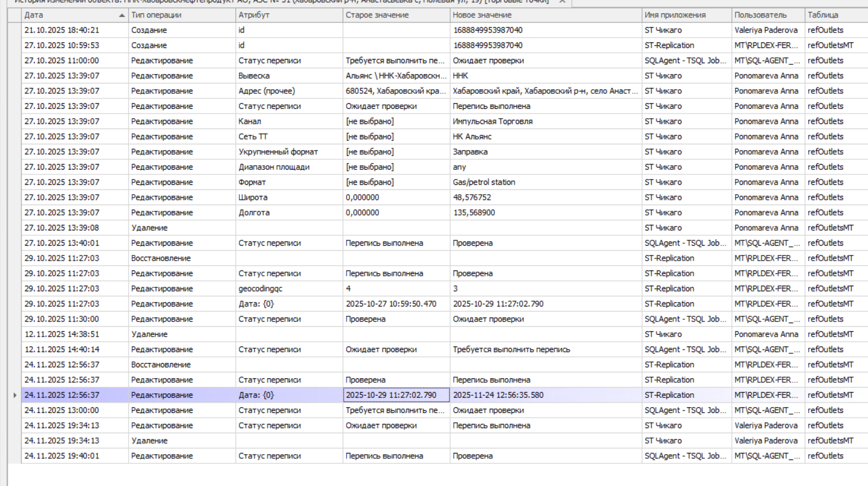Select the date cell 12.11.2025 14:38:51
Viewport: 868px width, 486px height.
click(x=75, y=334)
